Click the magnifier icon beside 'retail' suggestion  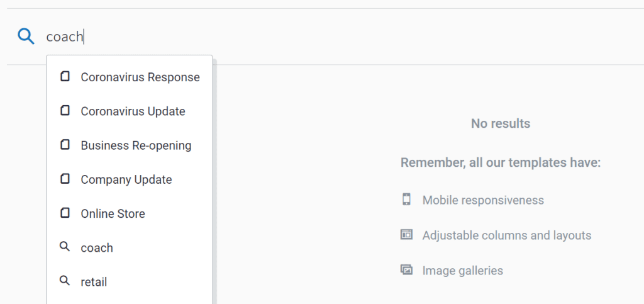coord(65,281)
